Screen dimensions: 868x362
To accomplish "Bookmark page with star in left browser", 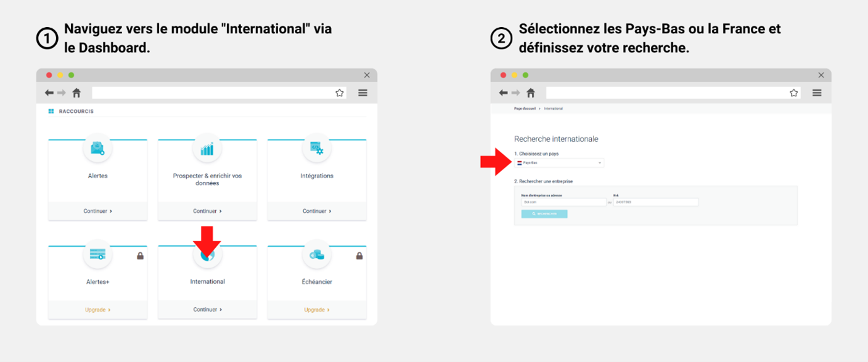I will point(340,93).
